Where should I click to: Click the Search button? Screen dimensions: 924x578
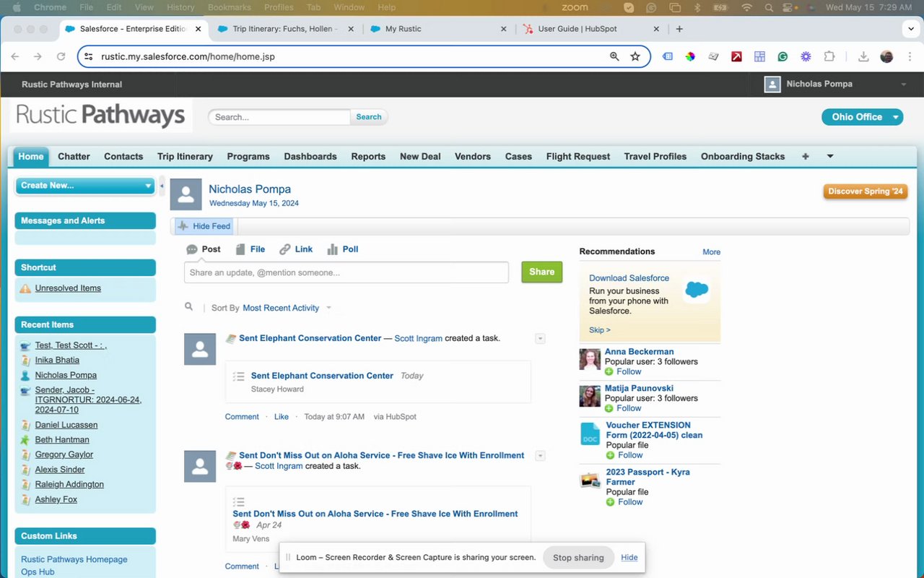point(369,117)
